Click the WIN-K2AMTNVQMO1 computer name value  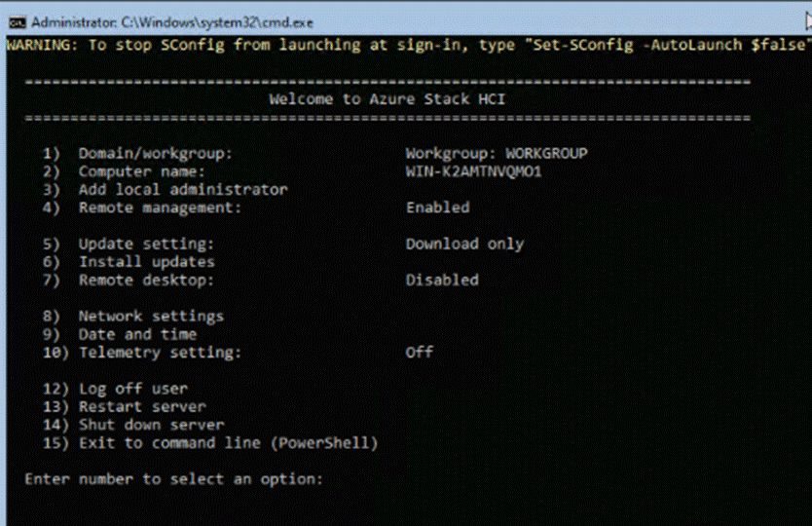tap(473, 171)
